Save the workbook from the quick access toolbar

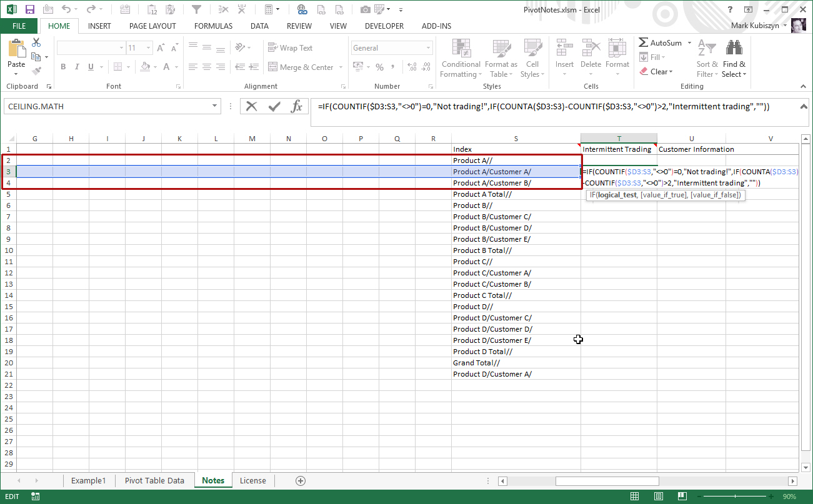point(29,9)
